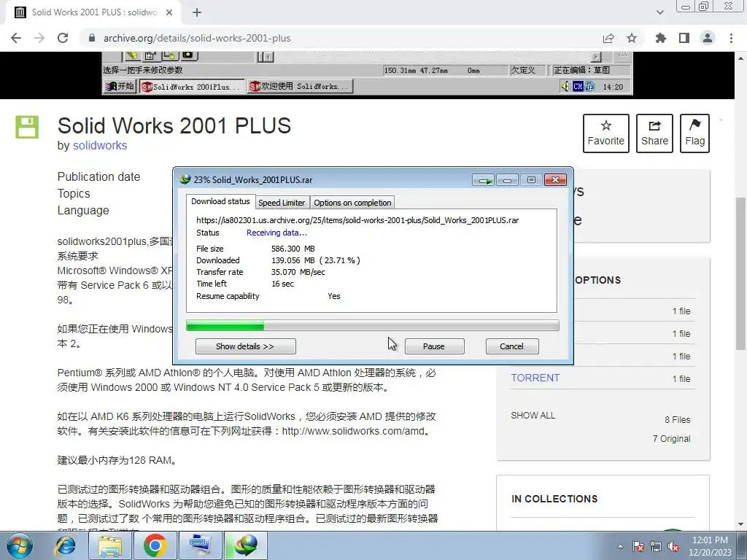Open the muted volume tray icon
Viewport: 747px width, 560px height.
(673, 547)
